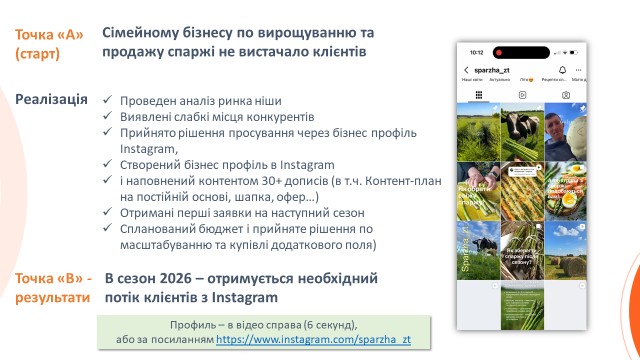Open the pinned cow with asparagus post
Screen dimensions: 640x360
click(x=522, y=132)
